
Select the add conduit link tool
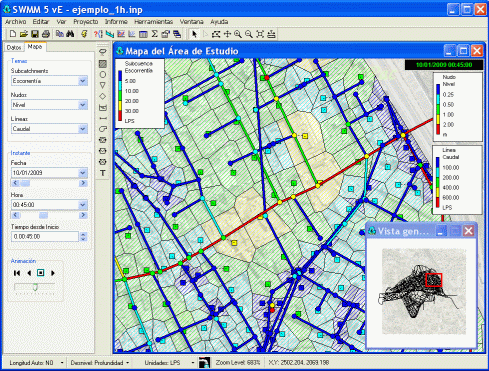click(103, 118)
